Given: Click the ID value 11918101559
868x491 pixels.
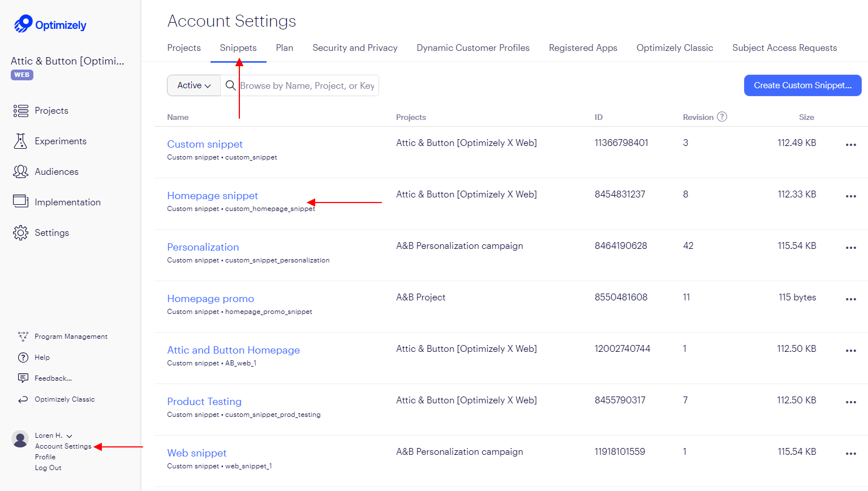Looking at the screenshot, I should 620,452.
